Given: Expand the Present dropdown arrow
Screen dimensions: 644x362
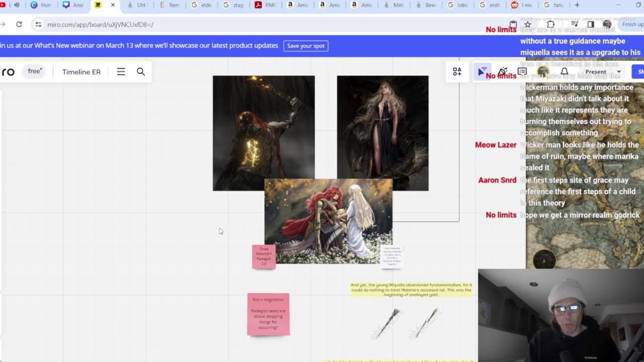Looking at the screenshot, I should [619, 72].
